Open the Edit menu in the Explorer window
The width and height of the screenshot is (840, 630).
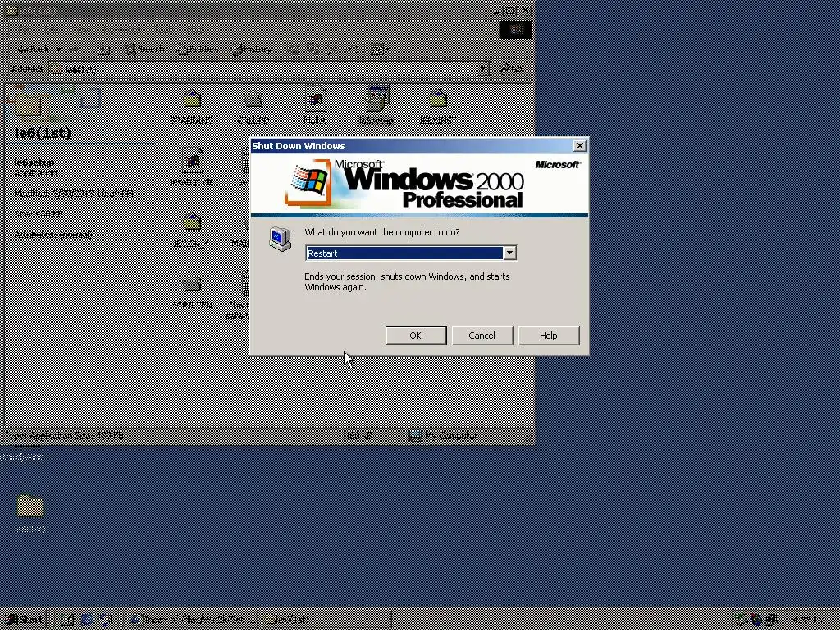pos(52,30)
